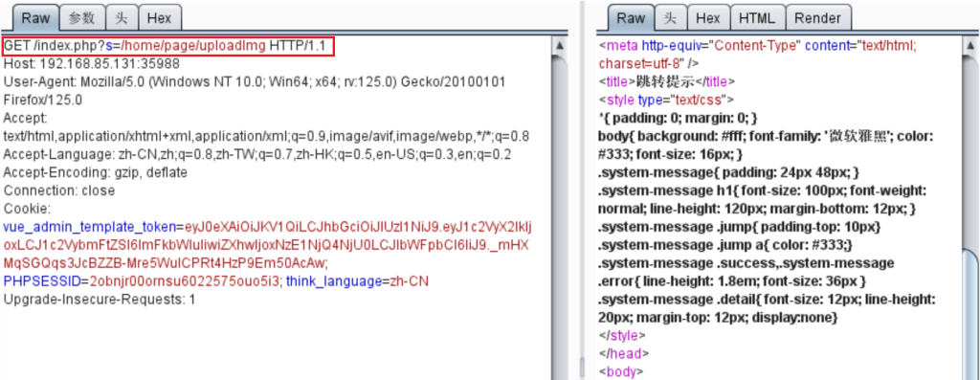The height and width of the screenshot is (380, 980).
Task: Click the Accept-Language header line
Action: (x=257, y=154)
